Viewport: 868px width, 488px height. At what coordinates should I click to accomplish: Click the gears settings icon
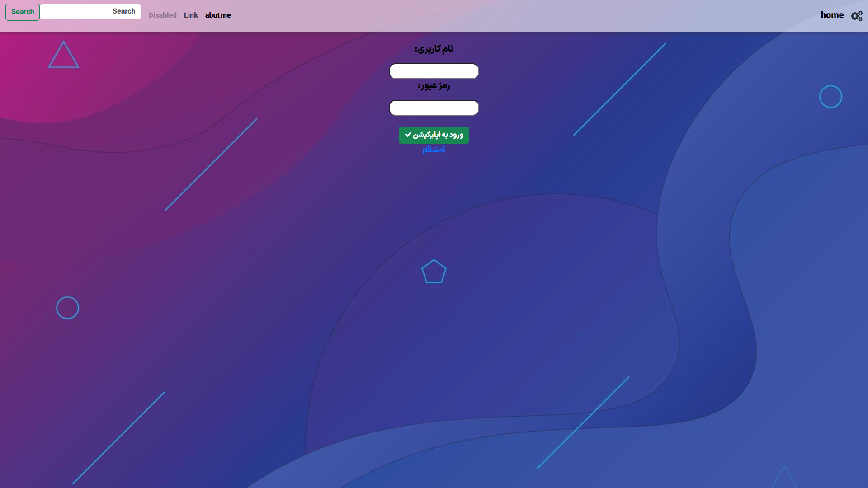pyautogui.click(x=856, y=16)
